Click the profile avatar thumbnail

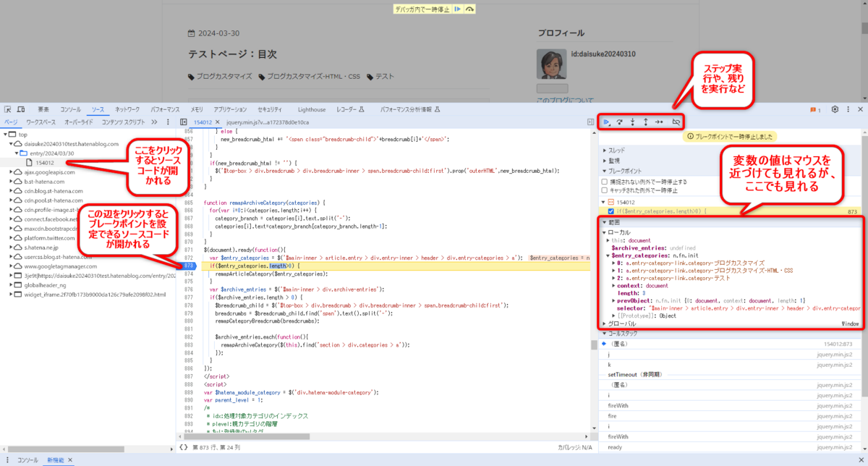click(x=551, y=64)
